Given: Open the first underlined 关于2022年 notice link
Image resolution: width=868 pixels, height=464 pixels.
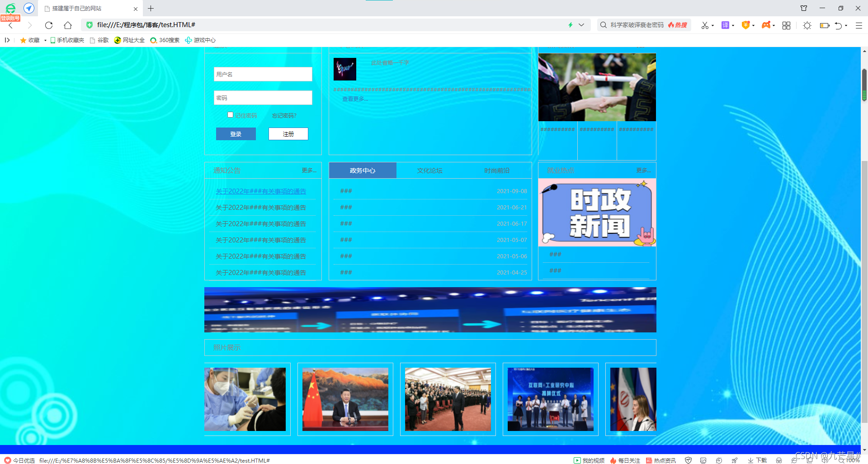Looking at the screenshot, I should (261, 191).
